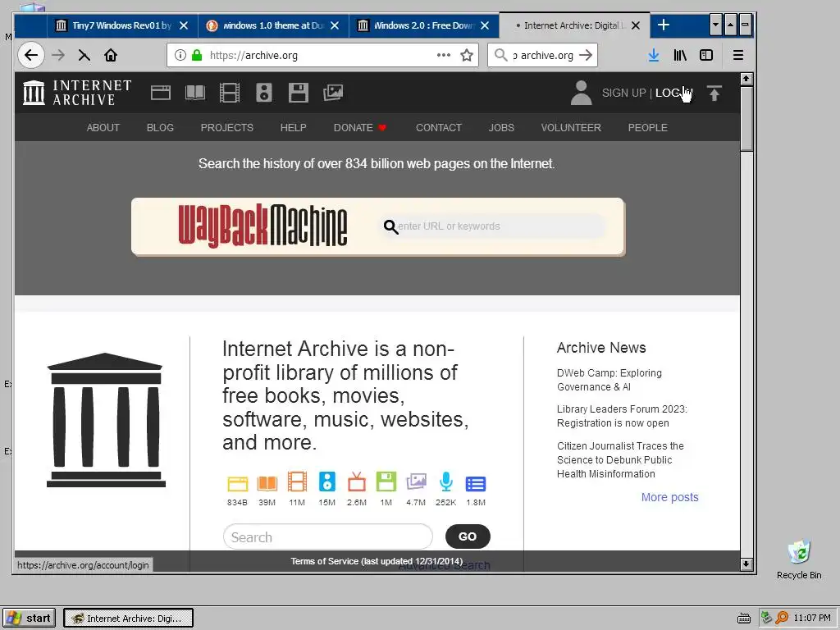Click the DONATE link with heart
Screen dimensions: 840x630
[x=360, y=127]
